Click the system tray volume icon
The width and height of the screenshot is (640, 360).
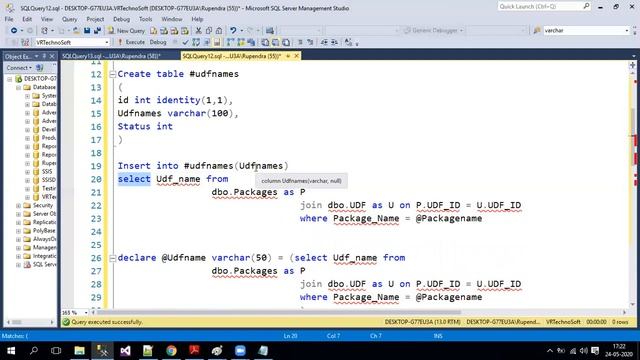tap(584, 351)
